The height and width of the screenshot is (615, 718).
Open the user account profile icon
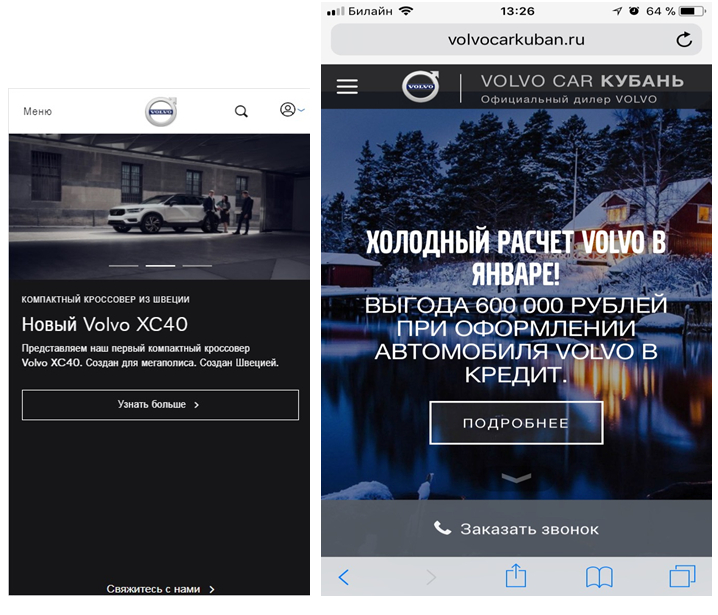(289, 110)
